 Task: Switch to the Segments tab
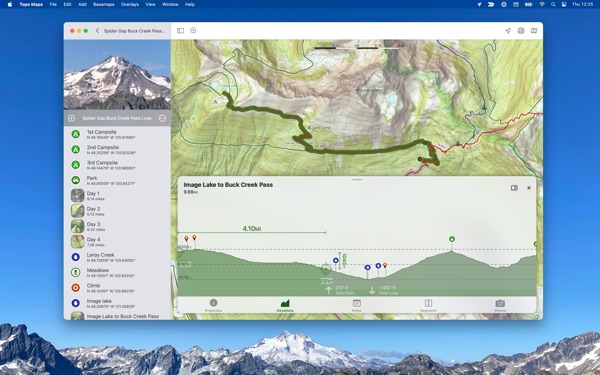click(x=428, y=305)
